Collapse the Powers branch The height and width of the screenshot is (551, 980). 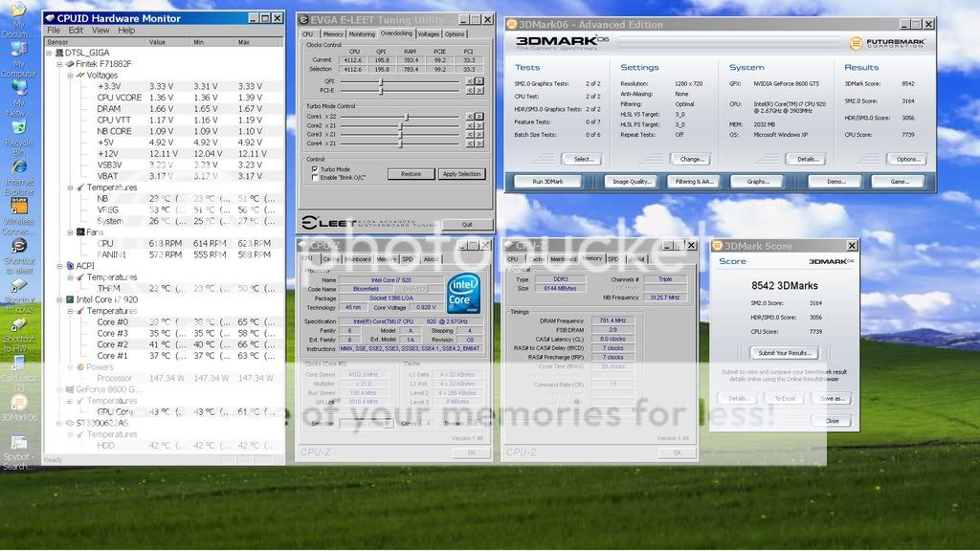(71, 366)
